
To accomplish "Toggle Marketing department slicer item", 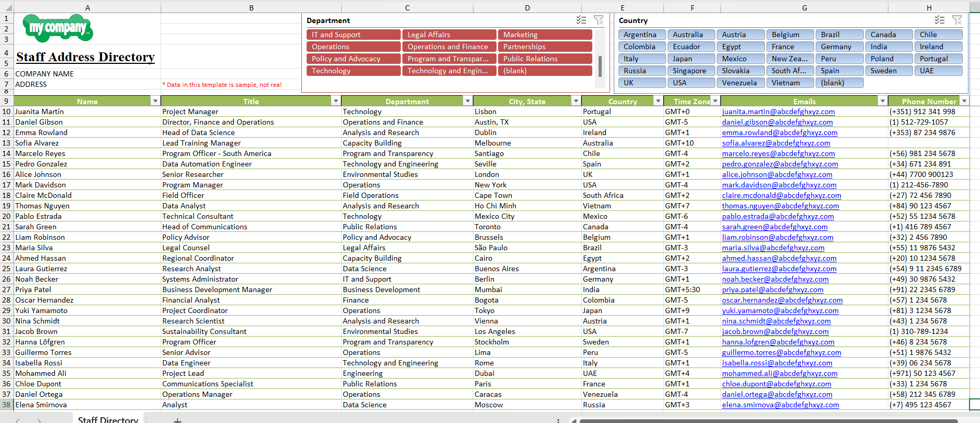I will tap(545, 35).
